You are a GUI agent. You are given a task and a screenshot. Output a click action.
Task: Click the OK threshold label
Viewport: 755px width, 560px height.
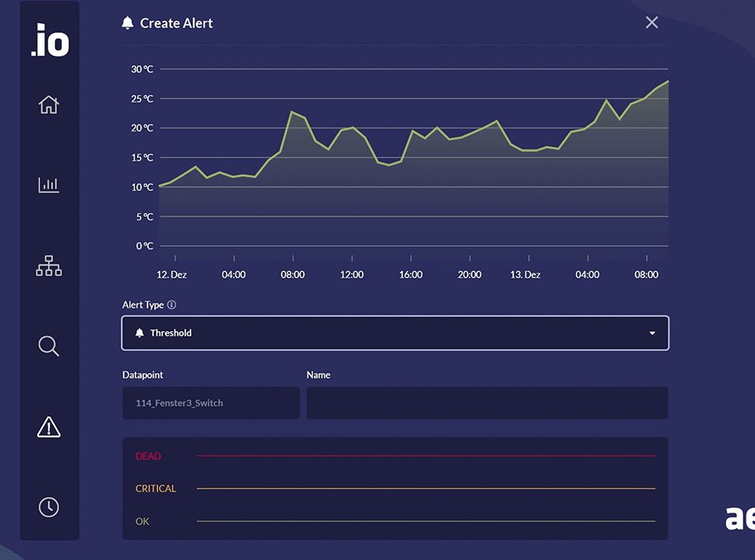142,521
